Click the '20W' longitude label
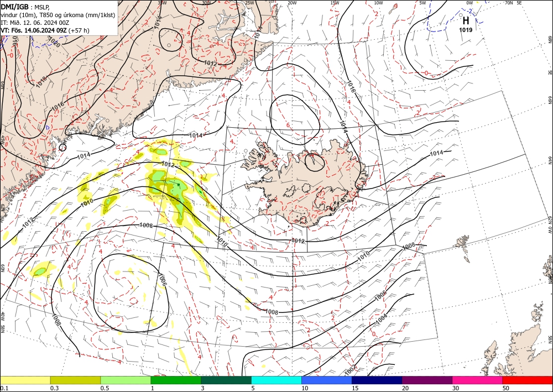This screenshot has height=392, width=553. point(291,3)
